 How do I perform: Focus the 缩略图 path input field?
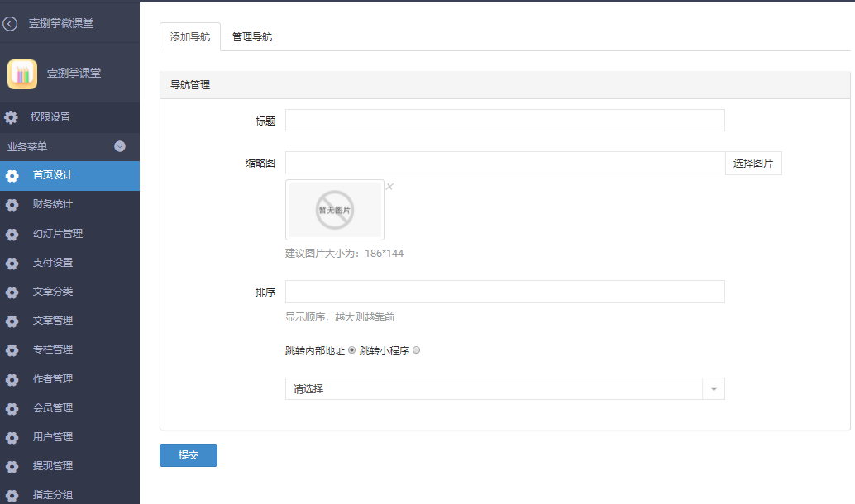click(x=505, y=163)
